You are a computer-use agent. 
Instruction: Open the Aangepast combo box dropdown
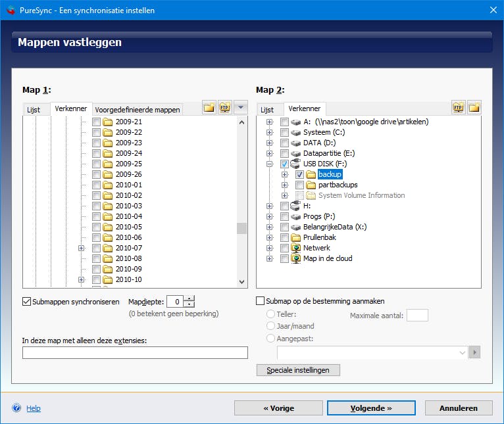pos(462,352)
